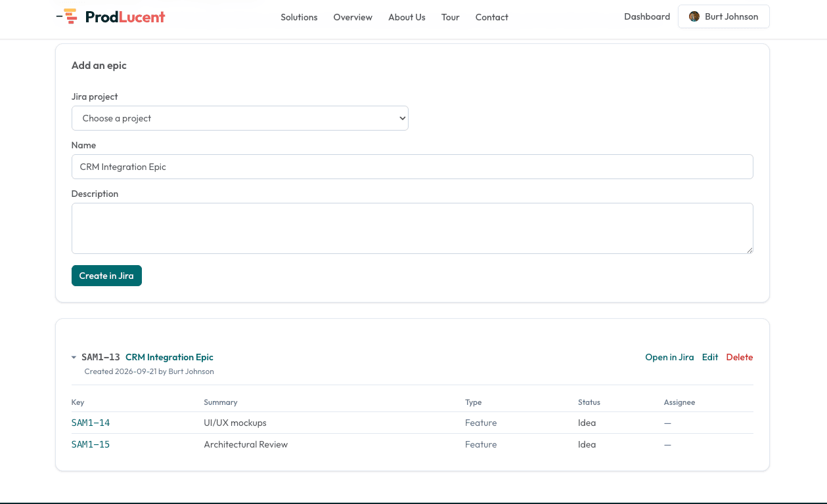
Task: Click Created 2026-09-21 by Burt Johnson text
Action: coord(149,371)
